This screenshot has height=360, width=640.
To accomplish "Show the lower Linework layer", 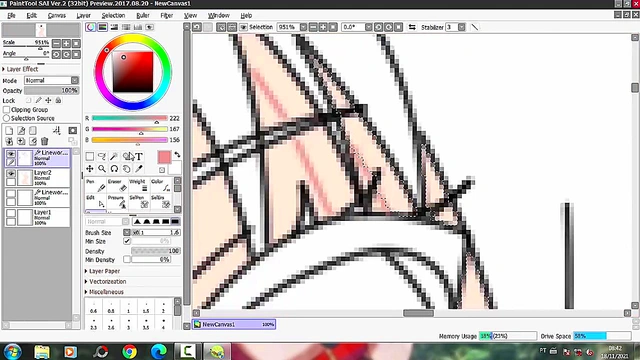I will (11, 193).
